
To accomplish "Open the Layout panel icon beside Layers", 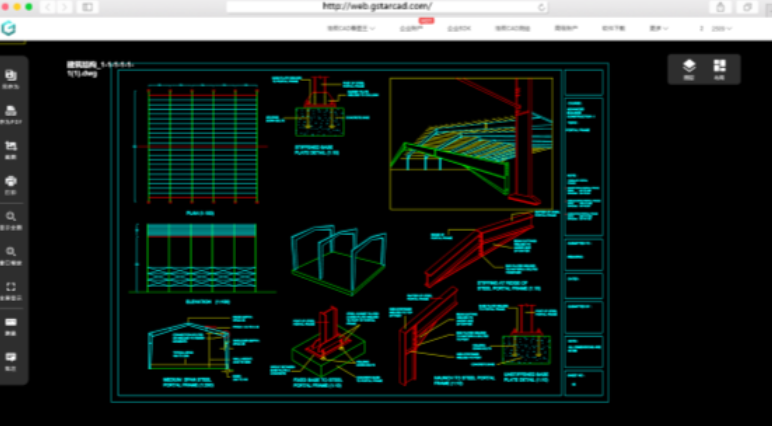I will (x=720, y=68).
